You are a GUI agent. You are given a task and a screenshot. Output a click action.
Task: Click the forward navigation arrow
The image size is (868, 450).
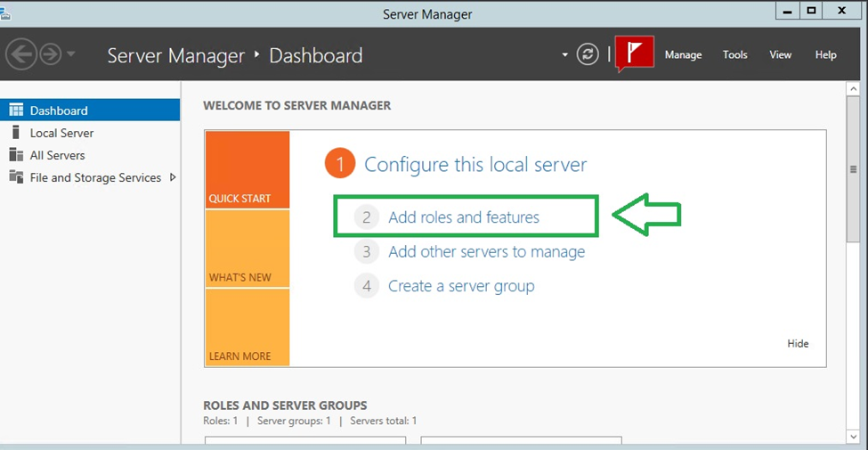[x=51, y=55]
